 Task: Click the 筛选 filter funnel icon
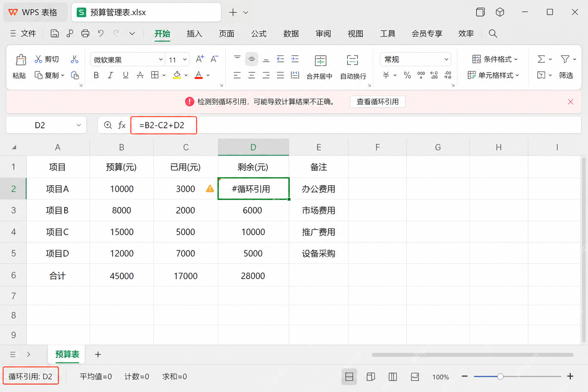point(565,59)
